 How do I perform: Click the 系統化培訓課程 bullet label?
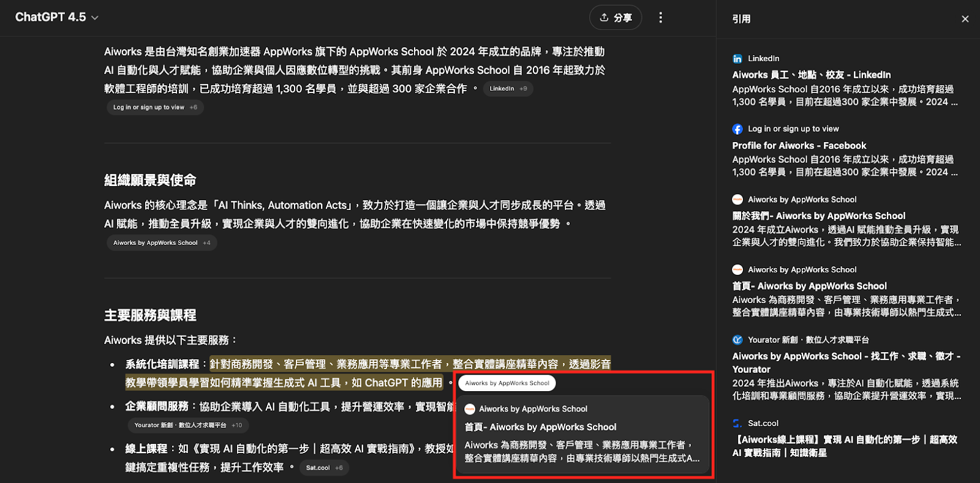(x=162, y=364)
